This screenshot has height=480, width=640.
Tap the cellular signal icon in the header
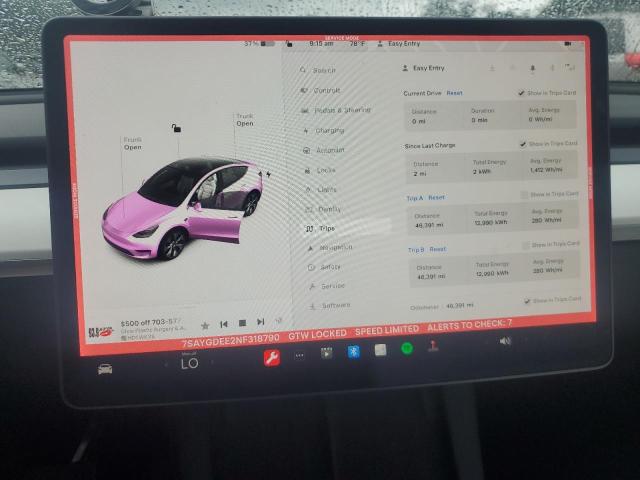[571, 67]
